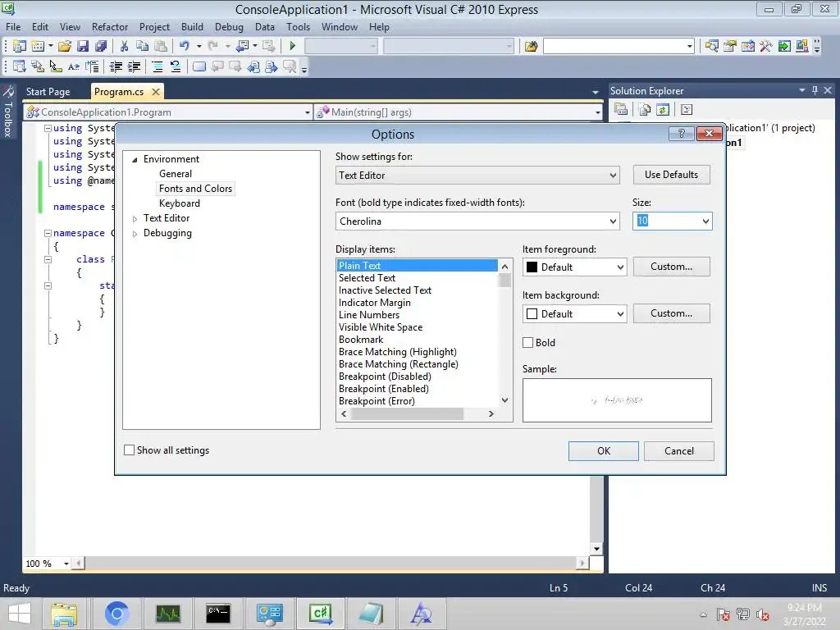This screenshot has height=630, width=840.
Task: Click the Display Object Member List icon
Action: (x=20, y=67)
